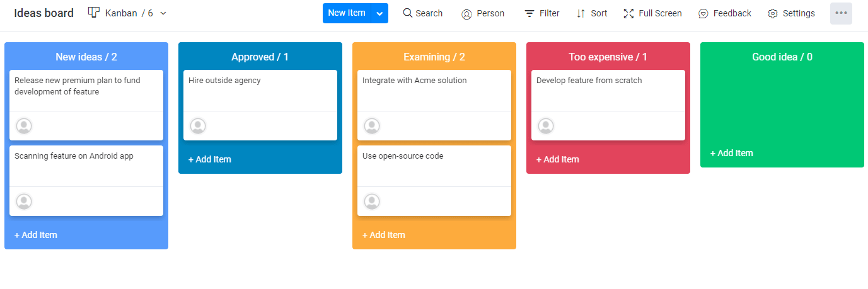Select the Examining column header
Screen dimensions: 868x289
tap(434, 57)
